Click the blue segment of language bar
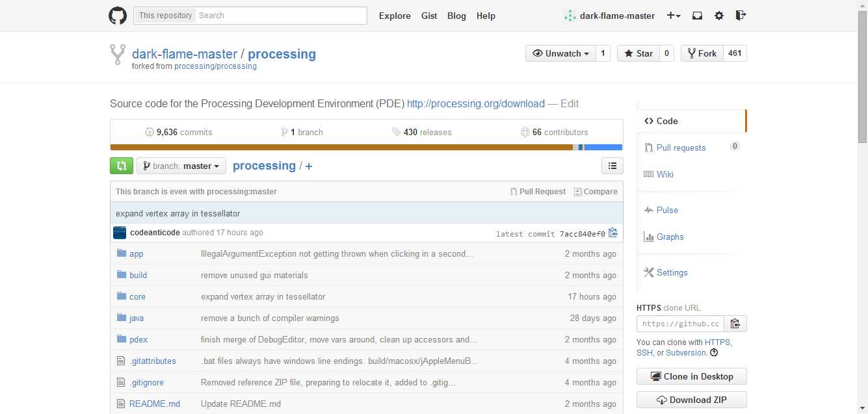Screen dimensions: 868x414 (603, 148)
